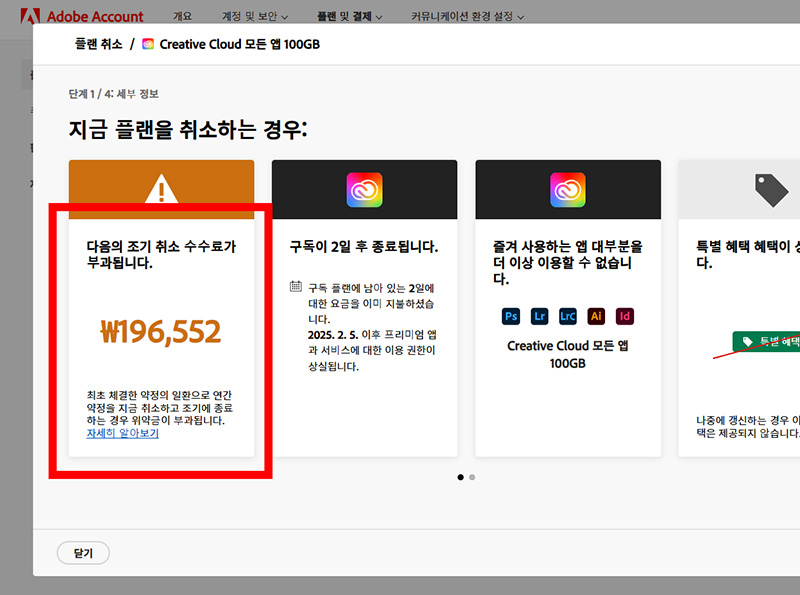Click 지금 플랜을 취소하는 경우 heading
Viewport: 800px width, 595px height.
[x=188, y=130]
